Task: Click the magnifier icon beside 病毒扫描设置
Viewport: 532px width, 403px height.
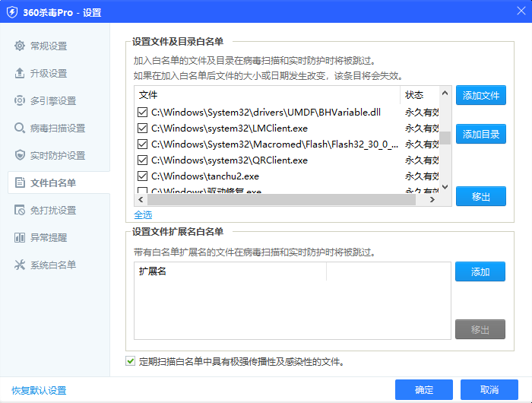Action: click(20, 128)
